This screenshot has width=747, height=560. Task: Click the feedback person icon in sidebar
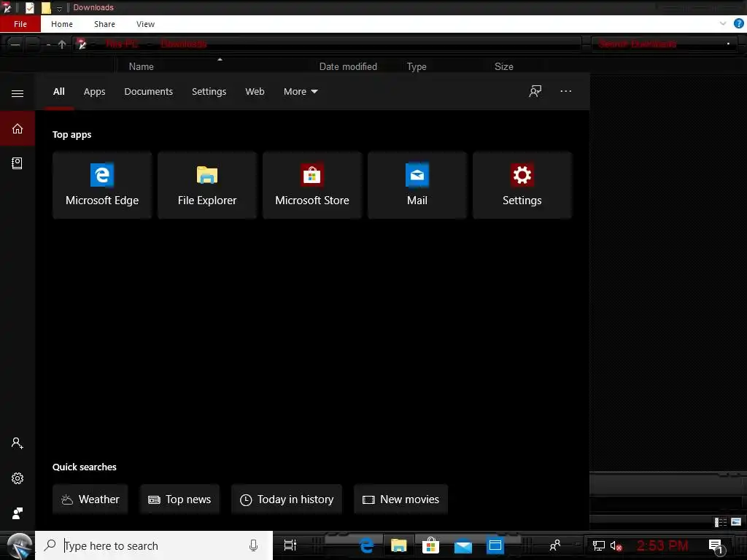[x=18, y=513]
